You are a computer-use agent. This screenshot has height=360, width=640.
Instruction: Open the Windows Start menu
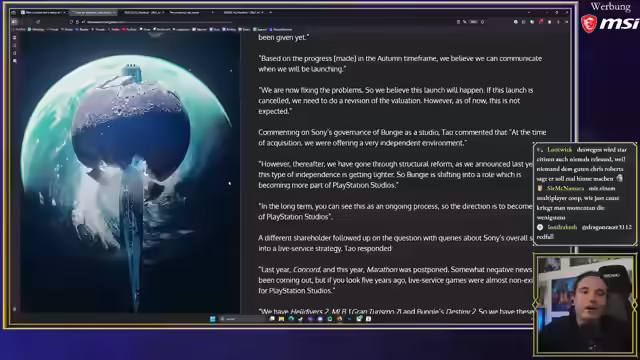tap(213, 319)
